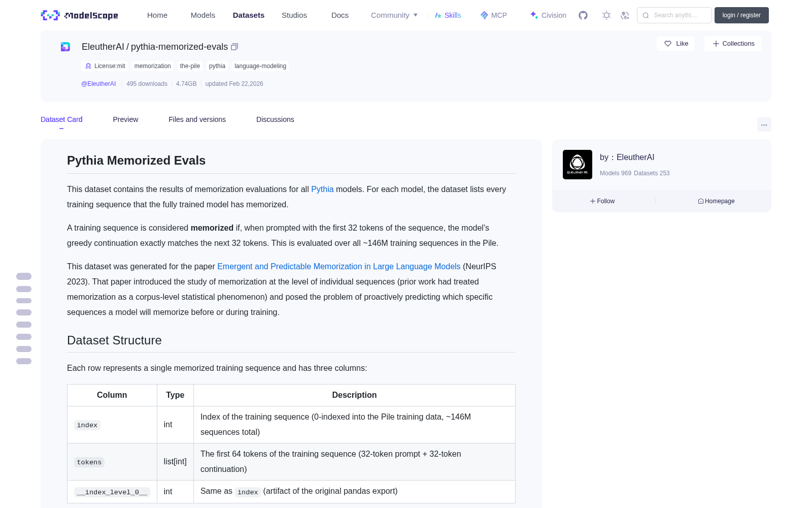The image size is (812, 508).
Task: Click the ModelScope logo
Action: click(x=80, y=15)
